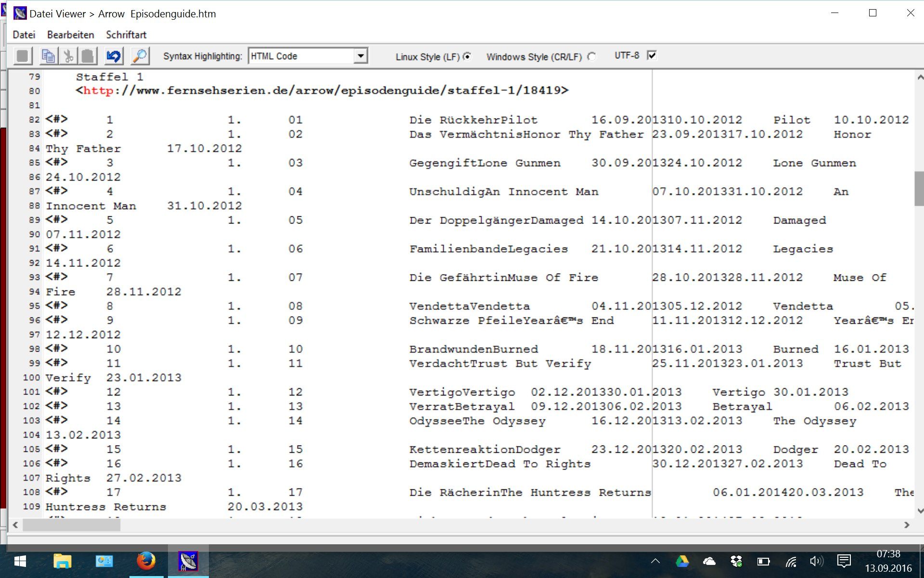Open the Datei menu

coord(24,35)
